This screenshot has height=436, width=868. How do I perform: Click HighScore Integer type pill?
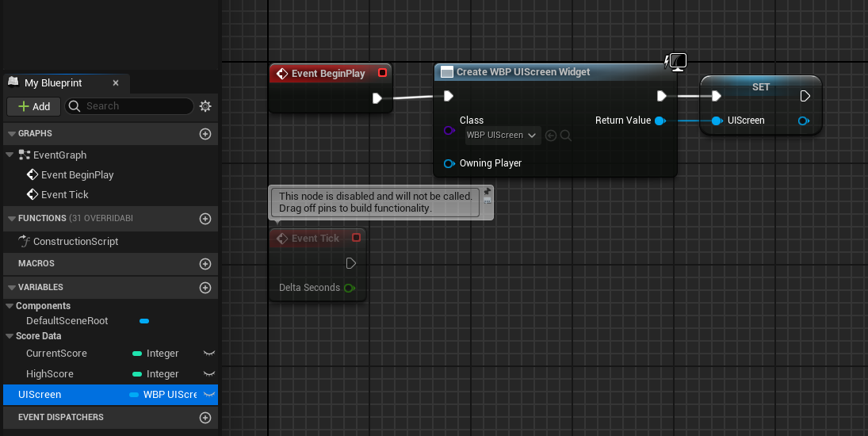coord(137,374)
